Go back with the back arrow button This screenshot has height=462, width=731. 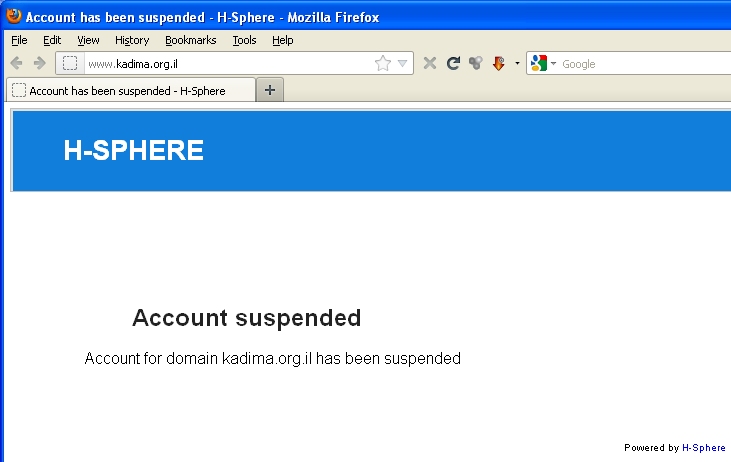[x=16, y=63]
